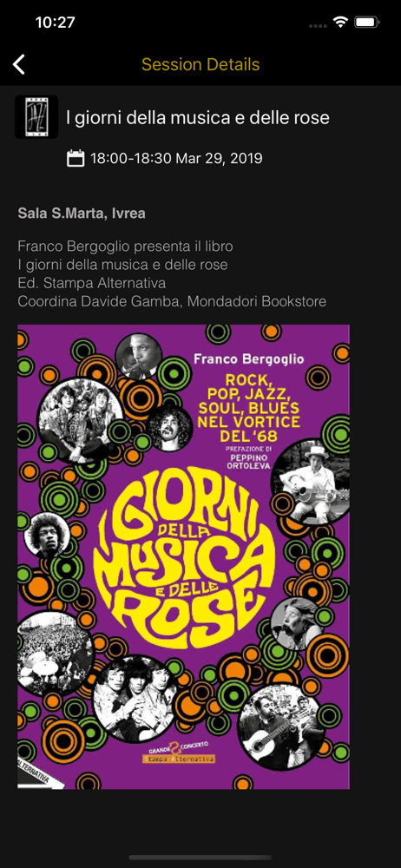401x868 pixels.
Task: Tap the Jimi Hendrix portrait circle
Action: [x=47, y=536]
